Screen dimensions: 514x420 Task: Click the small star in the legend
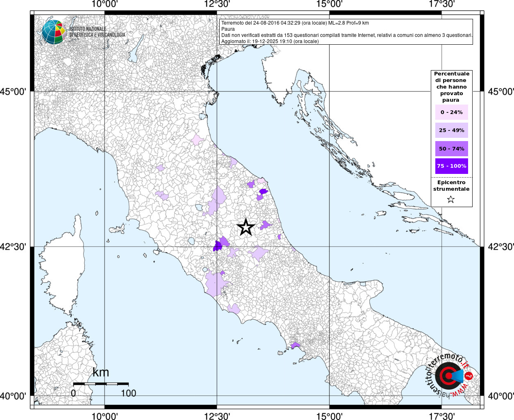tap(451, 200)
